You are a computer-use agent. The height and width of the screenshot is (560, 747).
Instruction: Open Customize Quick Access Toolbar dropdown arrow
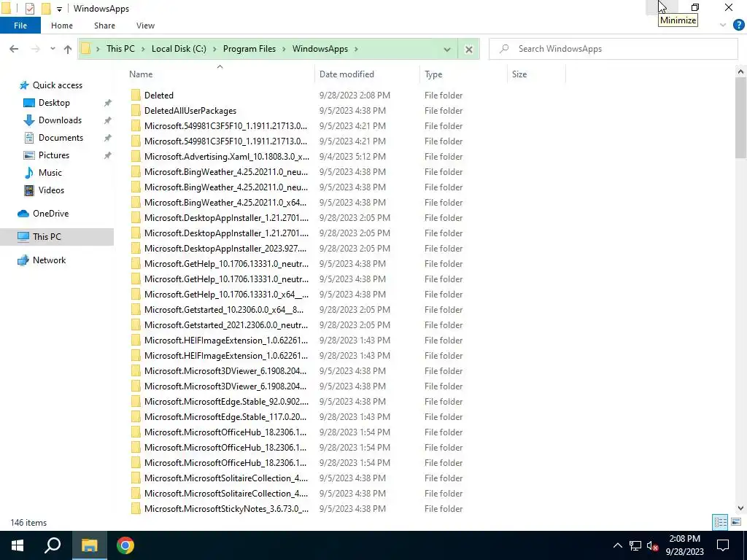[x=59, y=9]
